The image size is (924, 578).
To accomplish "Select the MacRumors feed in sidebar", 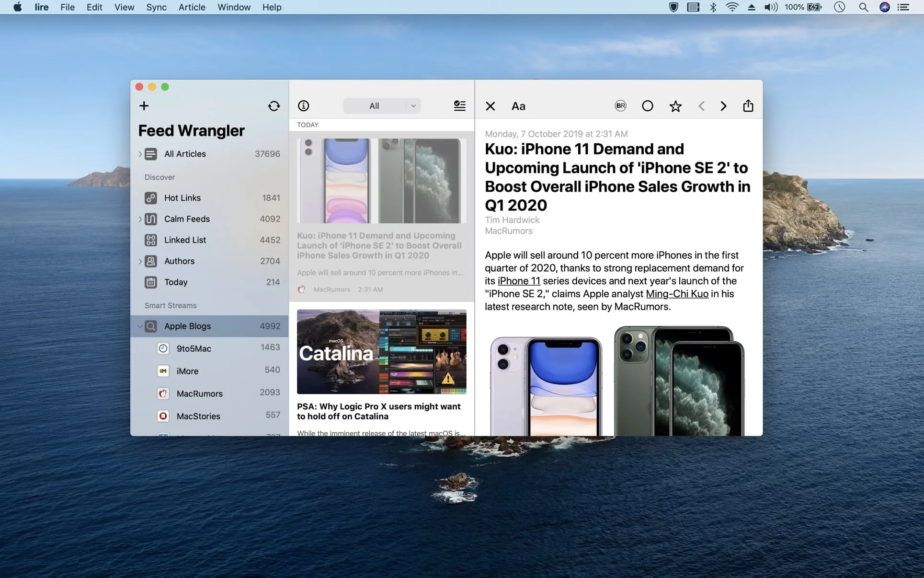I will pos(199,393).
